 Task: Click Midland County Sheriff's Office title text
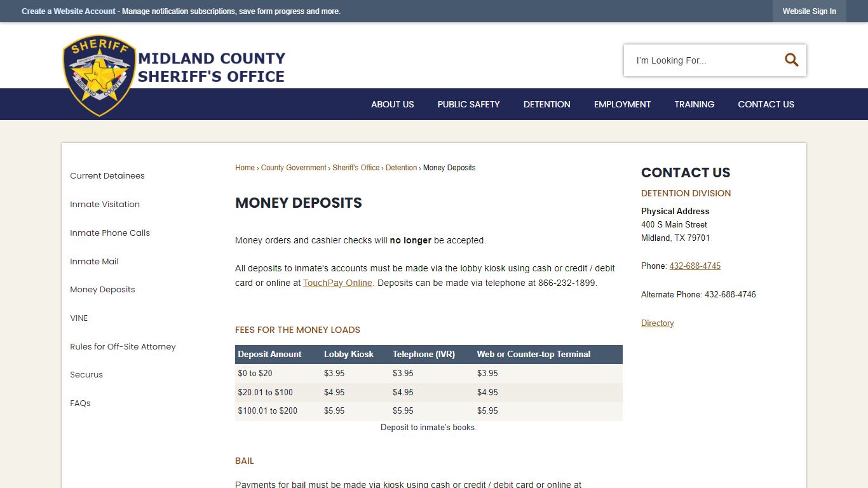coord(212,67)
